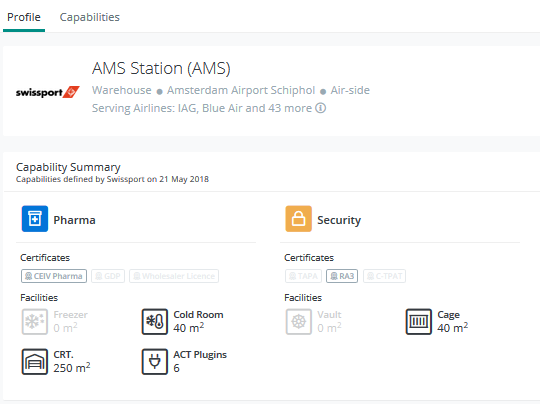Click the Serving Airlines text line
Screen dimensions: 540x404
[202, 108]
